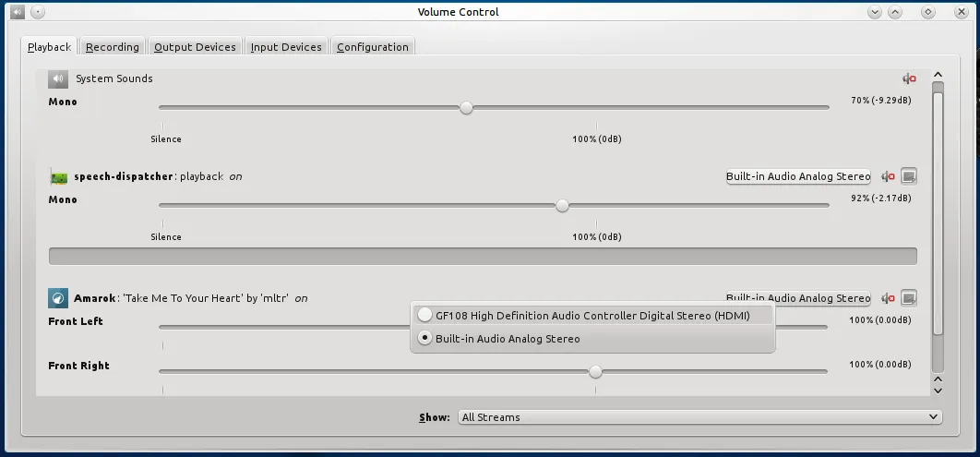Open the window menu icon in title bar
Viewport: 980px width, 457px height.
click(x=18, y=11)
